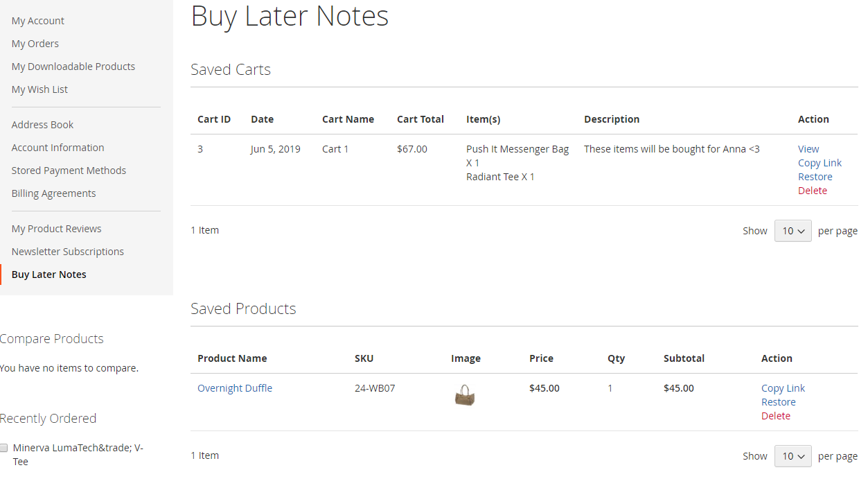Click the Overnight Duffle product thumbnail image

click(x=465, y=396)
